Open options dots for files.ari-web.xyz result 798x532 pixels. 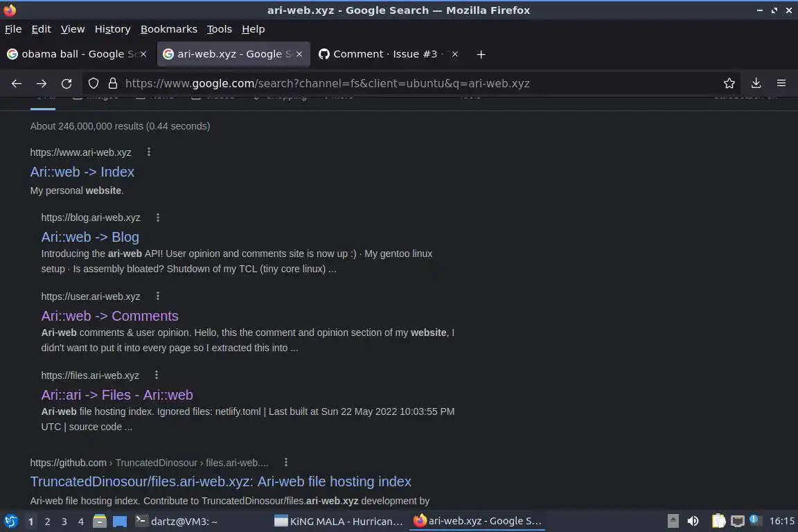pos(157,375)
